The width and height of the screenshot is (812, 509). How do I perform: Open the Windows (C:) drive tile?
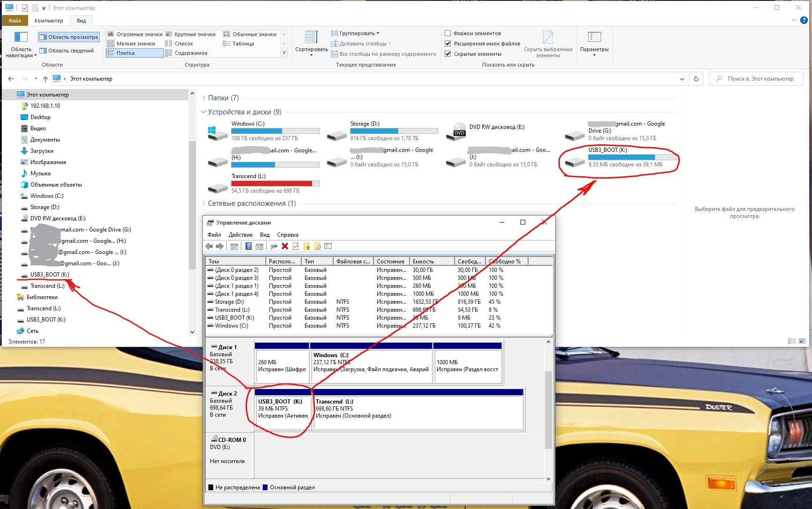tap(264, 131)
